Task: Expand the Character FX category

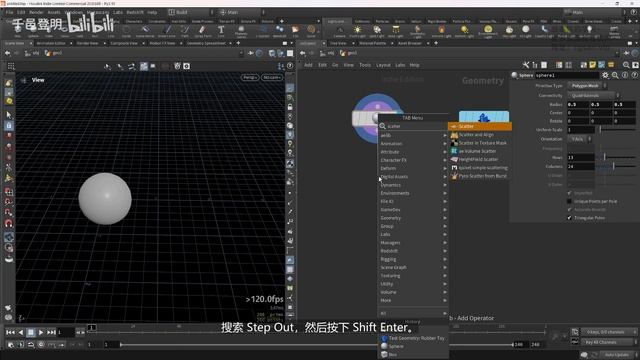Action: click(412, 160)
